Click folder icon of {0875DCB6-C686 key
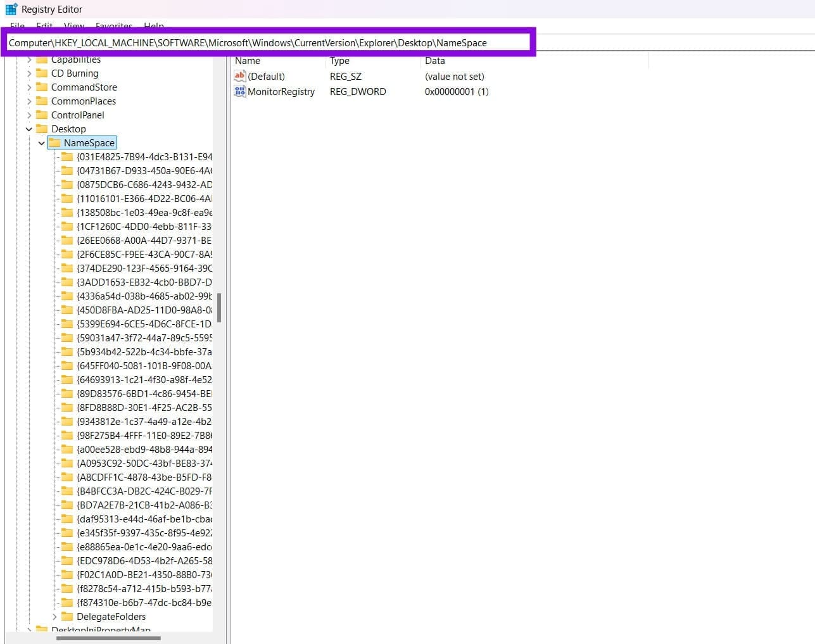The height and width of the screenshot is (644, 815). tap(67, 184)
